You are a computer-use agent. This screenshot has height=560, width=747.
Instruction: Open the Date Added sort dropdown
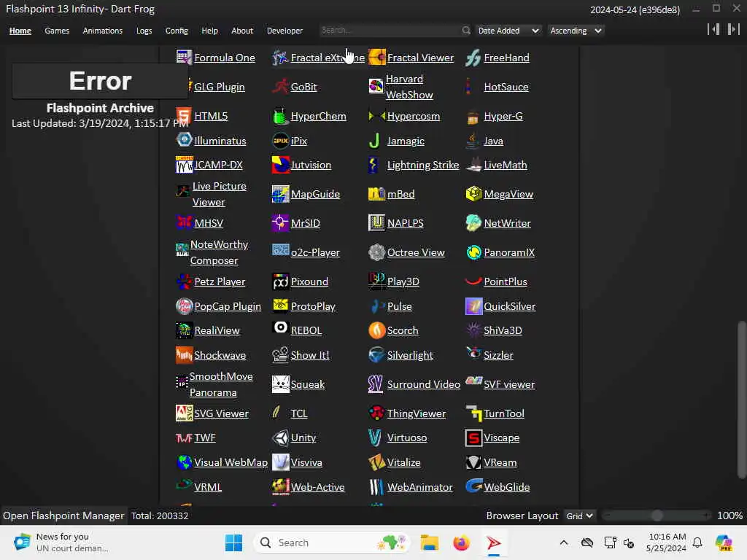(508, 31)
